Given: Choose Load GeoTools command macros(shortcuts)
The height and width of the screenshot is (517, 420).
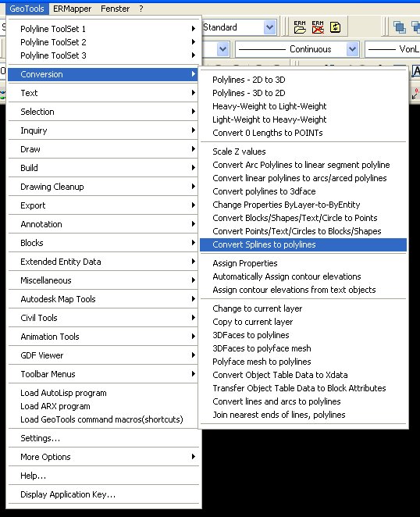Looking at the screenshot, I should point(103,419).
